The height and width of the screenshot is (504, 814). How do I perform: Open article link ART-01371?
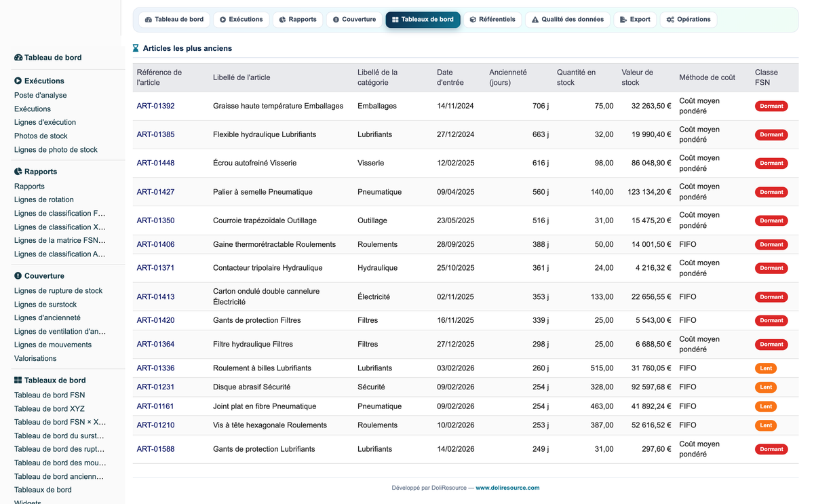[x=155, y=268]
